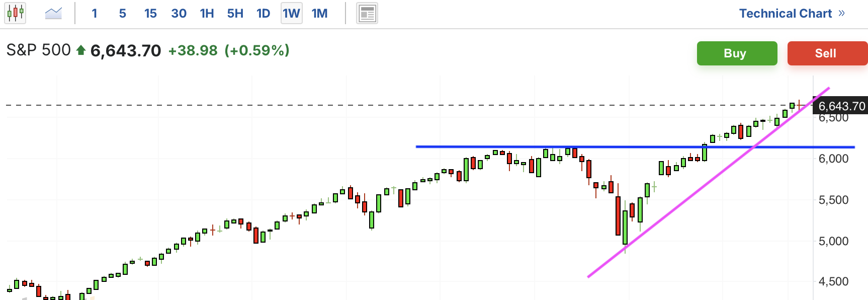Select the 30 minute interval
The width and height of the screenshot is (868, 300).
[x=179, y=13]
